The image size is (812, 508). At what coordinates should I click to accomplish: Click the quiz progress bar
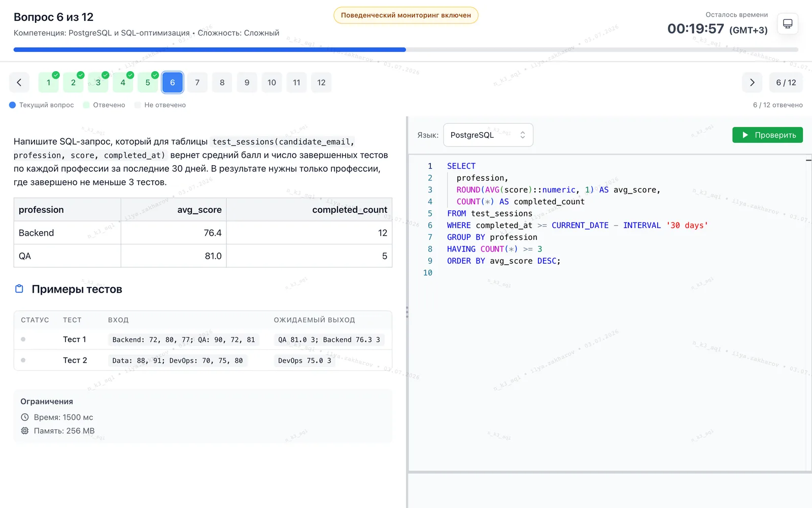pyautogui.click(x=406, y=50)
